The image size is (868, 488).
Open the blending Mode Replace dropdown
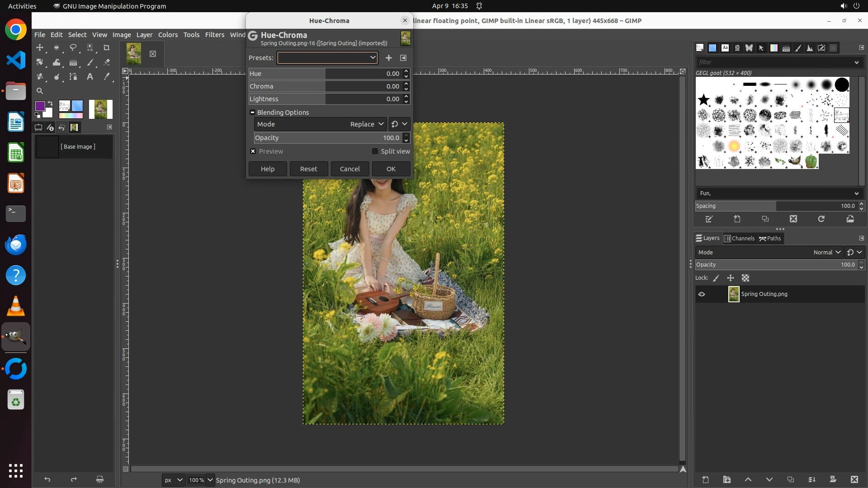[367, 124]
